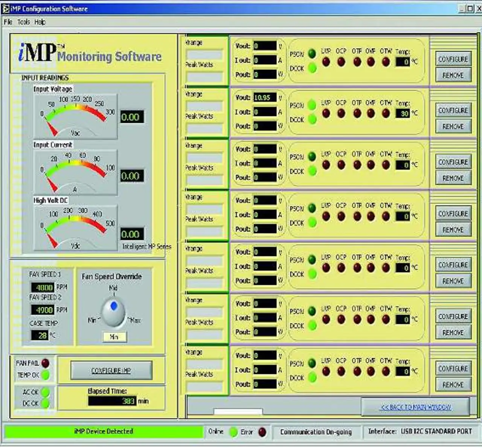Click OTW LED in the Vout 10.95 row

coord(386,113)
